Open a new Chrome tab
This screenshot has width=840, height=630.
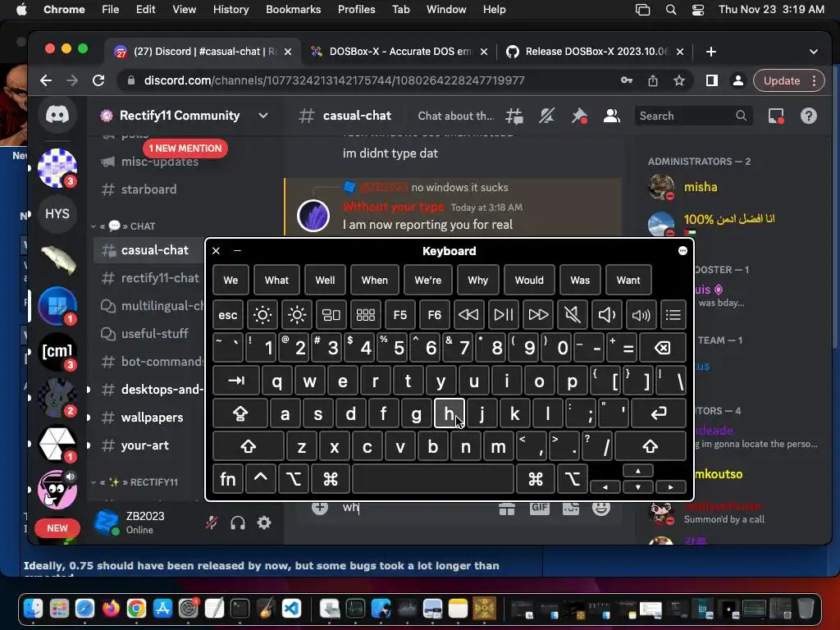pos(711,52)
